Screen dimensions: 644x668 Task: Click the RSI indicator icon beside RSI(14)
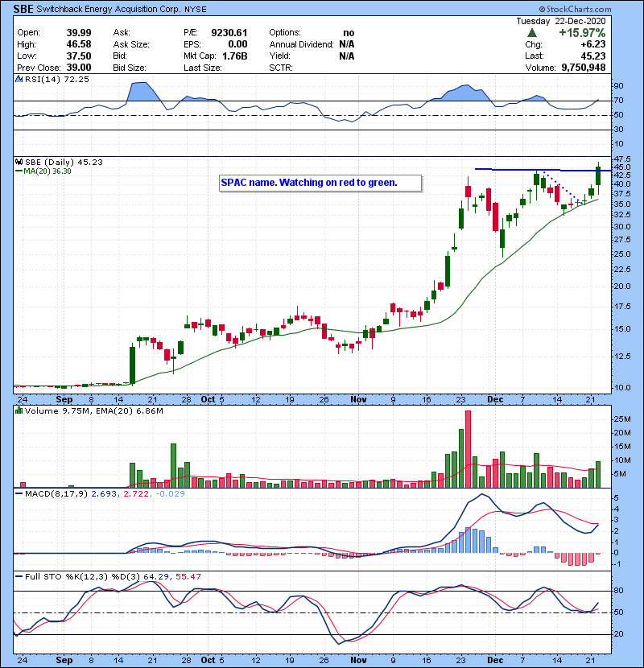tap(19, 79)
